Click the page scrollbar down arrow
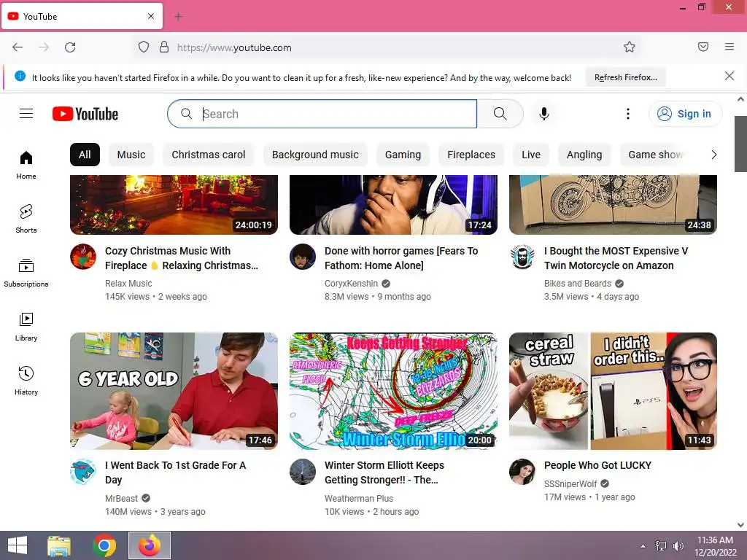 click(x=740, y=525)
